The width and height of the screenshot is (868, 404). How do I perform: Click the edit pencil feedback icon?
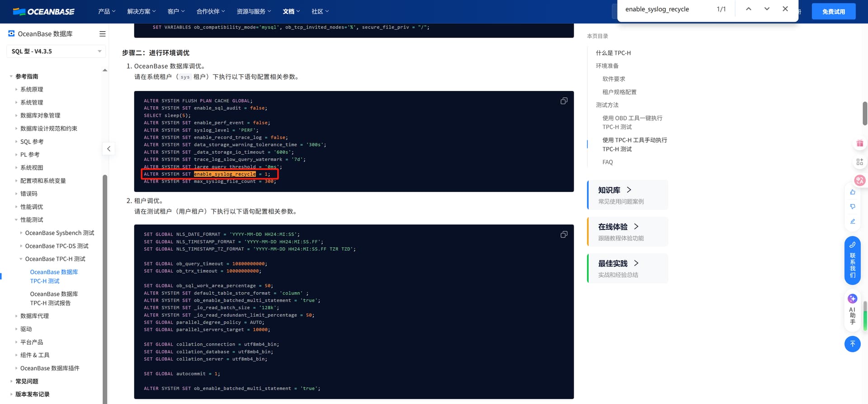pos(853,221)
